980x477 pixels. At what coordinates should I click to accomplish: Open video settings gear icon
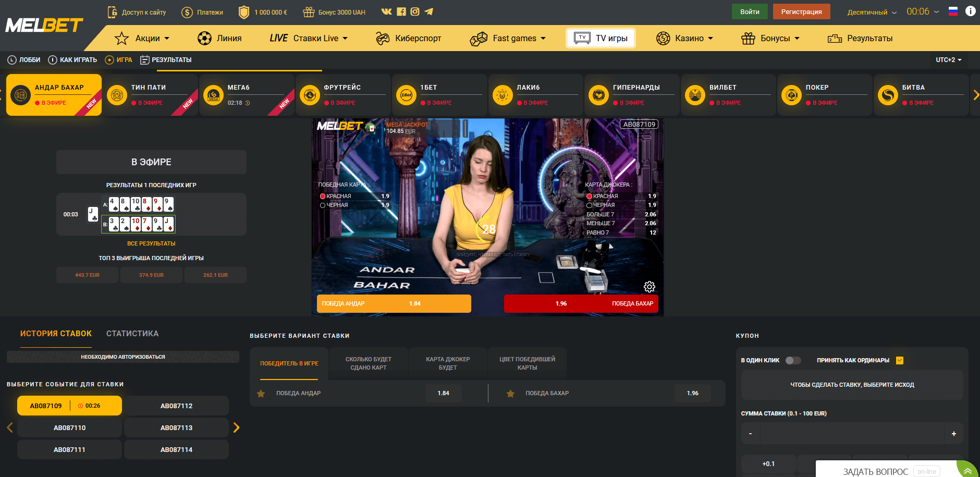(649, 287)
